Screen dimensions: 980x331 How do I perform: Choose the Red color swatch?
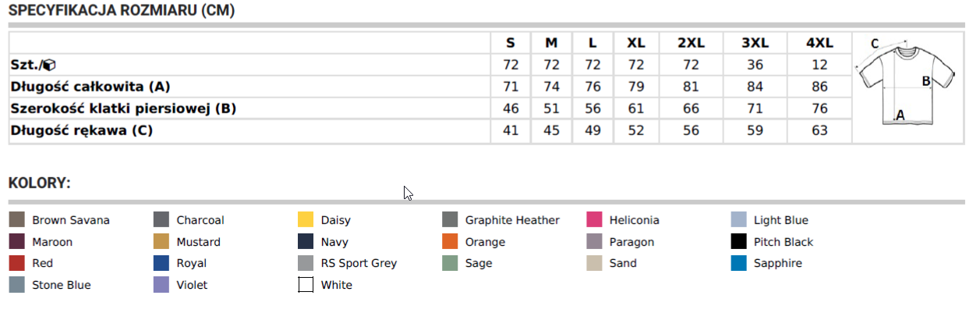(17, 263)
